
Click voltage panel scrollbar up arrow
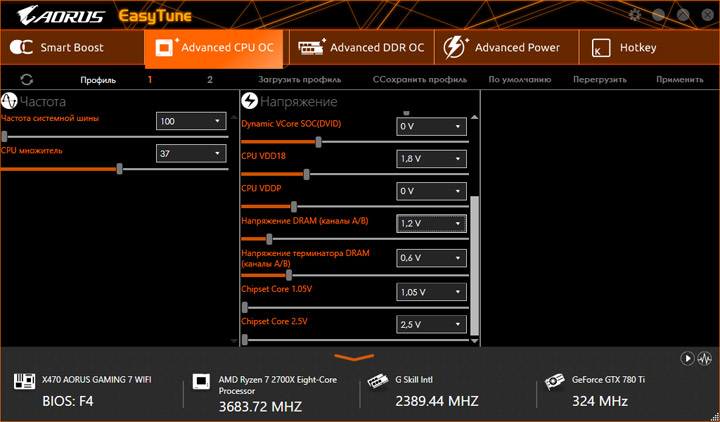pyautogui.click(x=474, y=118)
